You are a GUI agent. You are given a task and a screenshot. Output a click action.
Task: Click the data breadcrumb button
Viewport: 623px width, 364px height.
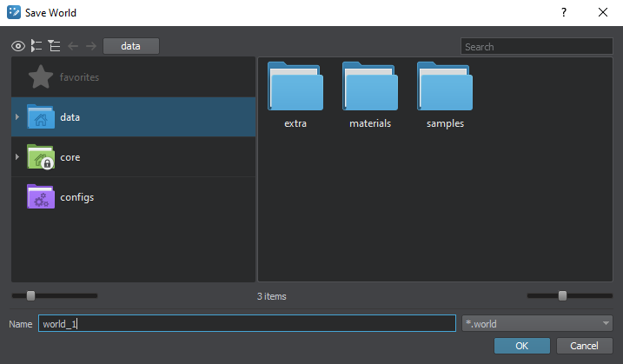point(130,46)
